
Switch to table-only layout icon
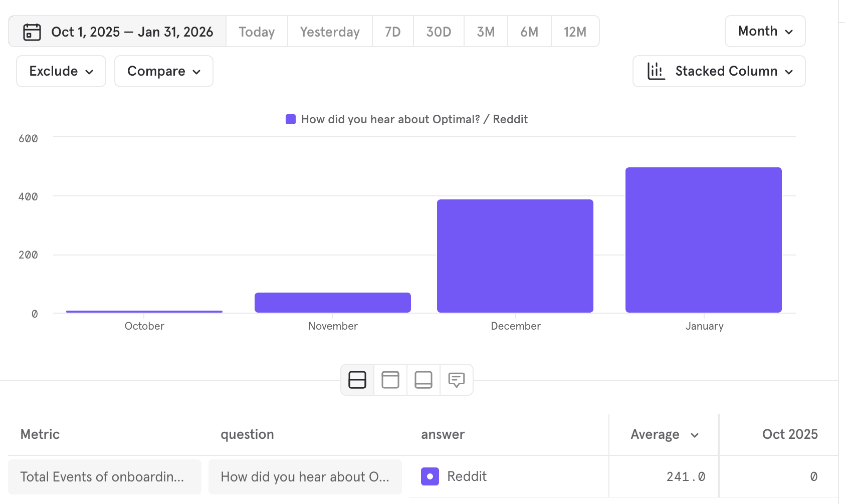coord(424,380)
